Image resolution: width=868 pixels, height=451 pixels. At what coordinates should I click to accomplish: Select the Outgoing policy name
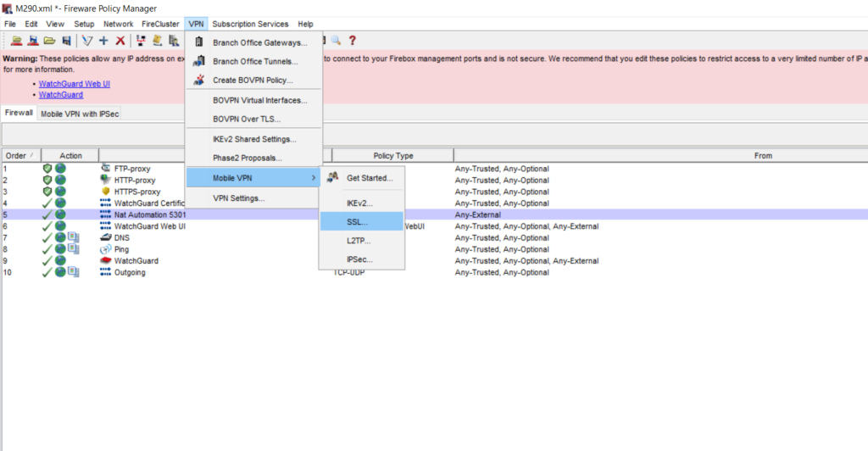coord(130,272)
